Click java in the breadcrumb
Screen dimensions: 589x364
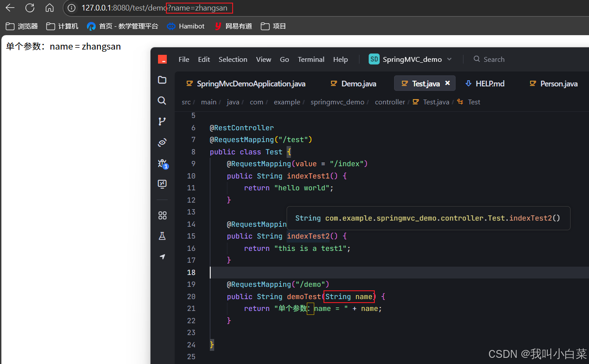tap(233, 102)
